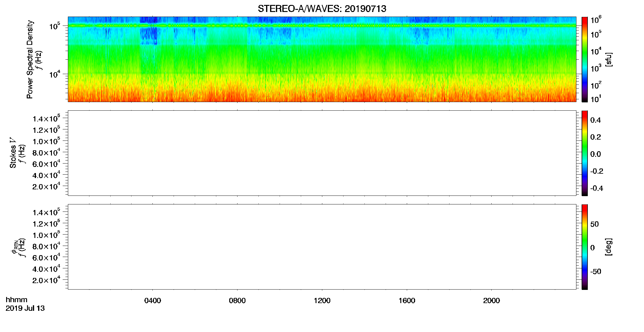Click the phi RTN degree color bar
The width and height of the screenshot is (644, 332).
[x=585, y=247]
